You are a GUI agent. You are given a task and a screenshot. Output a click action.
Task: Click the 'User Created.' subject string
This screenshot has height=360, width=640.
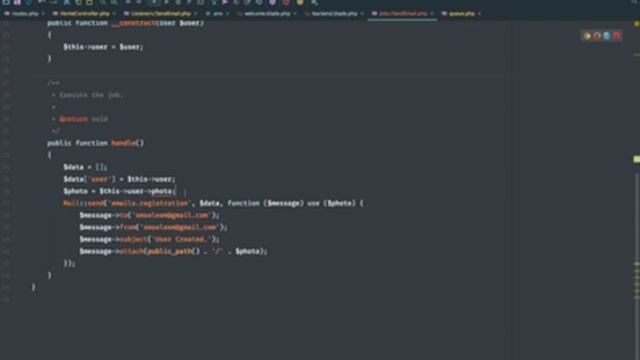pos(180,239)
